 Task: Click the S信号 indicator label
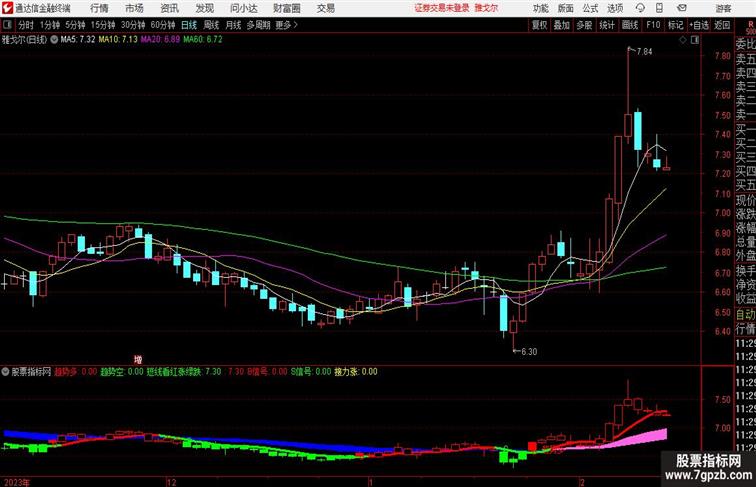311,372
